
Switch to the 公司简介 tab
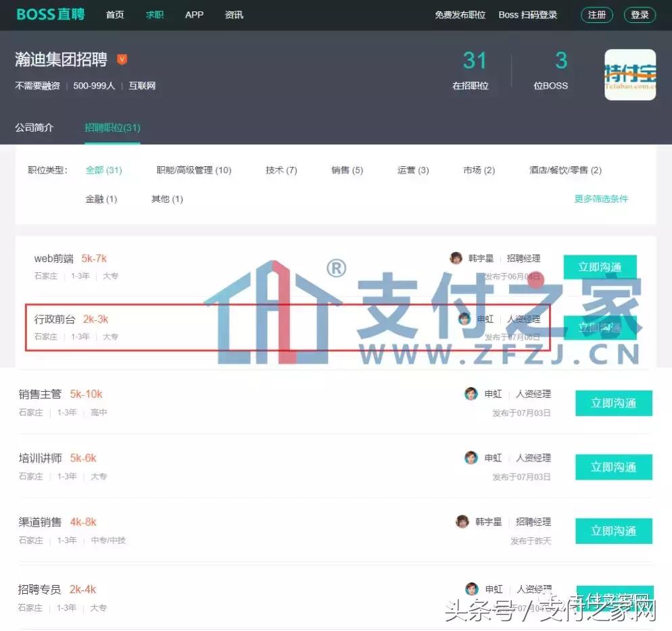pyautogui.click(x=34, y=127)
